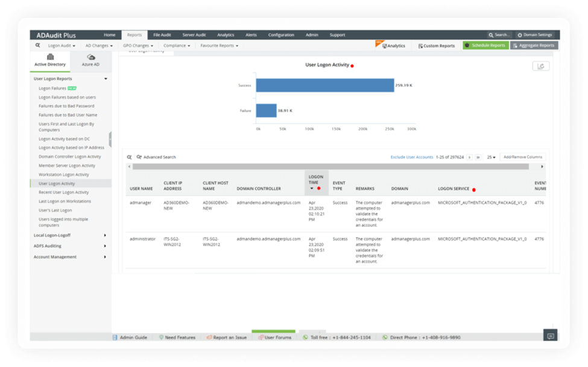Open the Alerts tab

(x=251, y=35)
